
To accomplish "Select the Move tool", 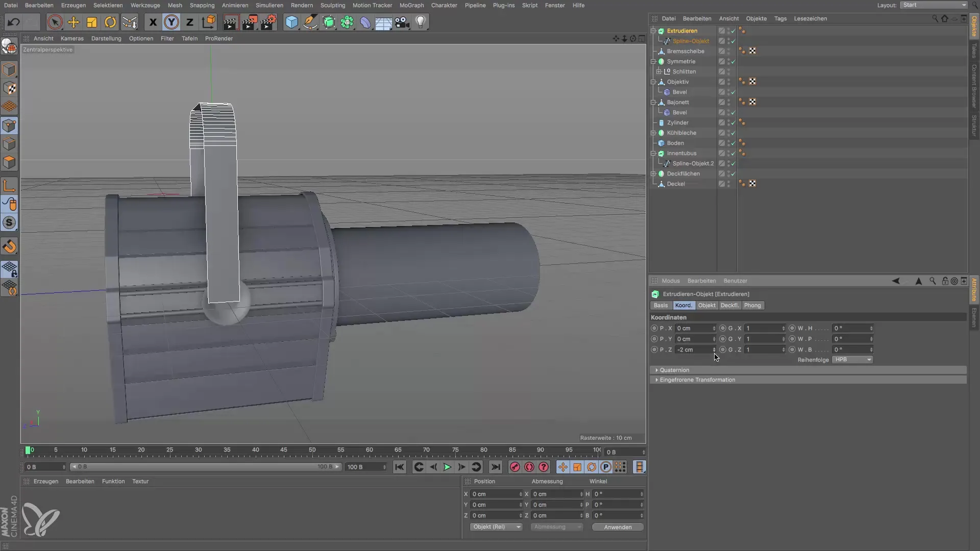I will (73, 22).
